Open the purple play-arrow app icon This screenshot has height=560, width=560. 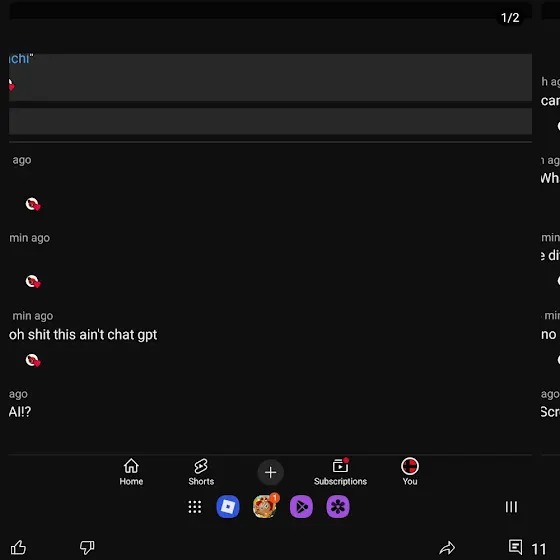pos(301,506)
